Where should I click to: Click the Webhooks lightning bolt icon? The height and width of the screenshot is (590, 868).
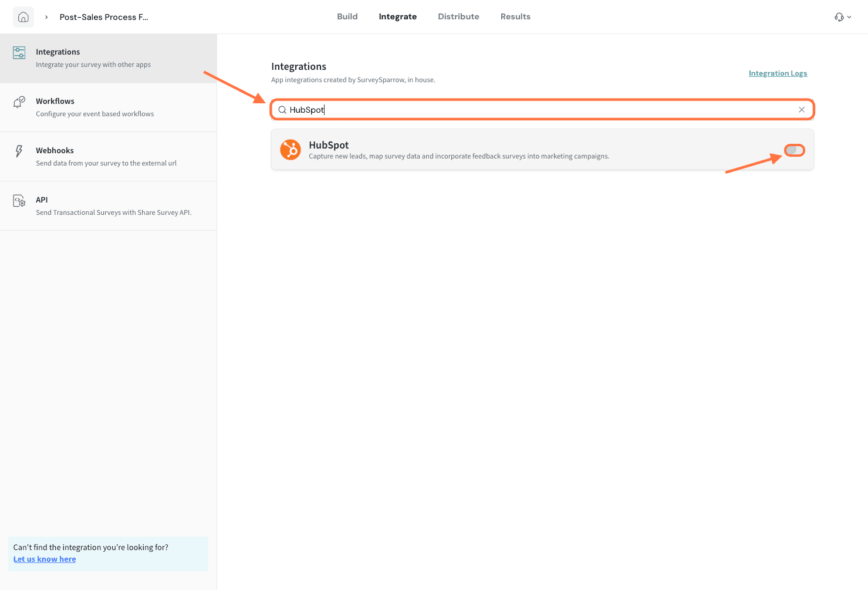click(19, 151)
